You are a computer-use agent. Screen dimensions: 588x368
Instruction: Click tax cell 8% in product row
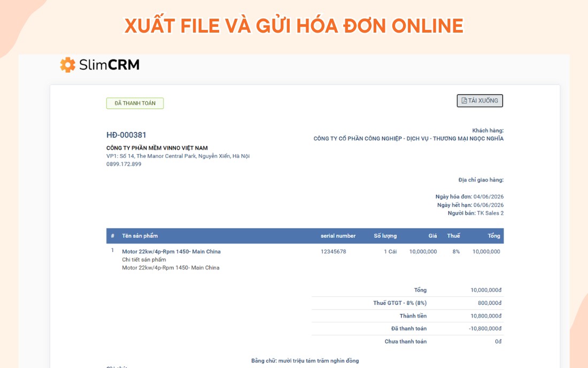coord(456,251)
